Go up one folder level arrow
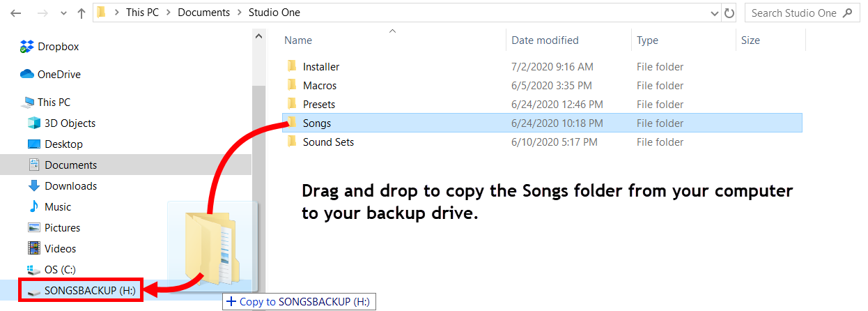 pyautogui.click(x=82, y=13)
